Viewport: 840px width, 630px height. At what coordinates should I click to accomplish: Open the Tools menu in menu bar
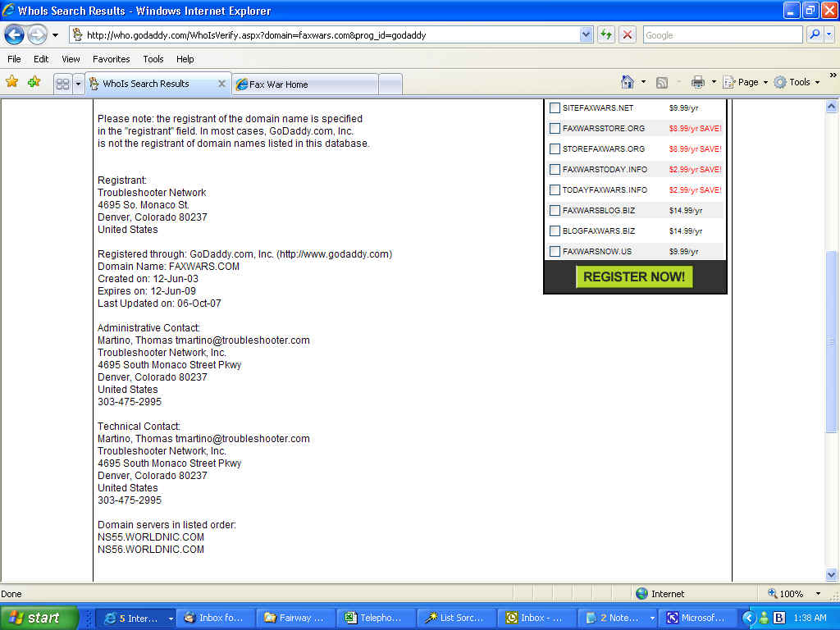tap(153, 59)
